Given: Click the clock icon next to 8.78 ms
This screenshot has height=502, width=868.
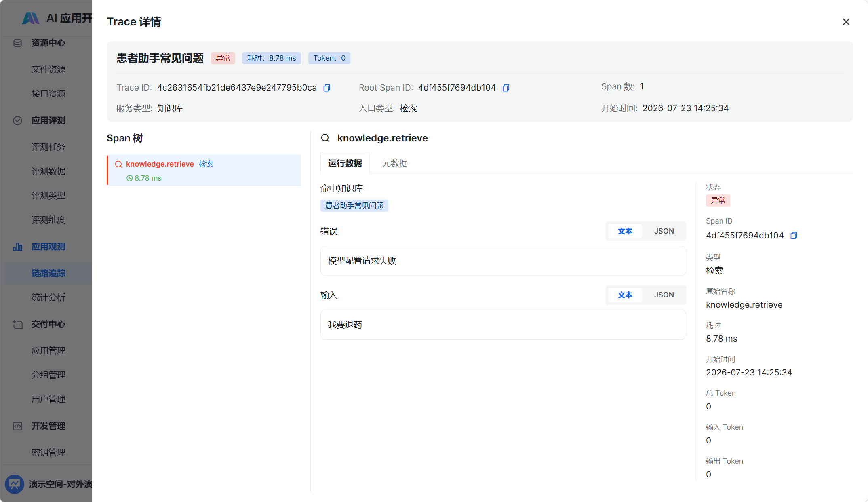Looking at the screenshot, I should (130, 178).
